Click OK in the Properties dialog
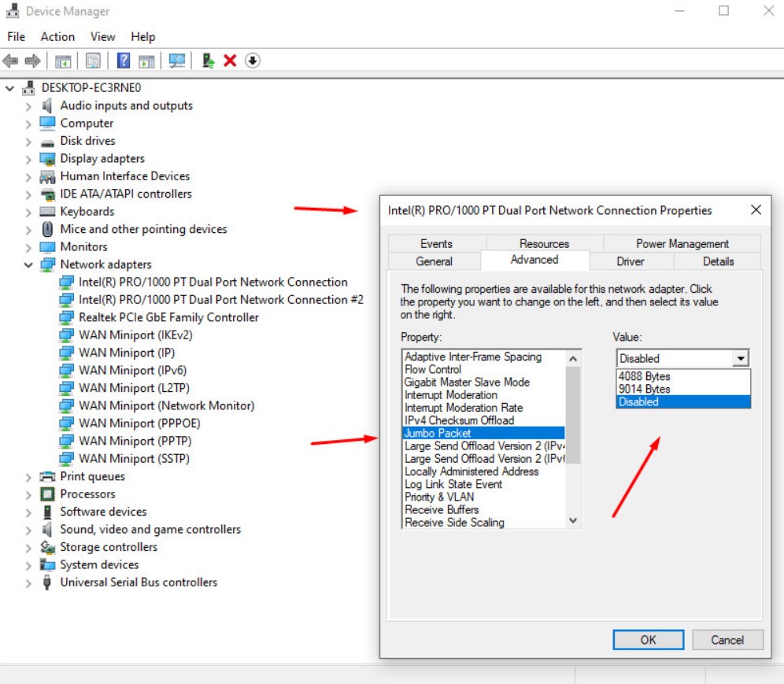 (x=648, y=640)
